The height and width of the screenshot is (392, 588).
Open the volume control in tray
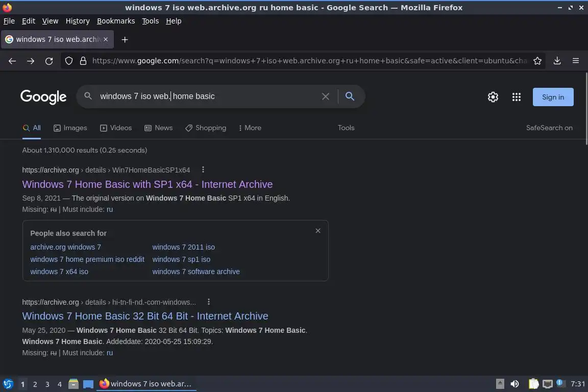[x=514, y=384]
